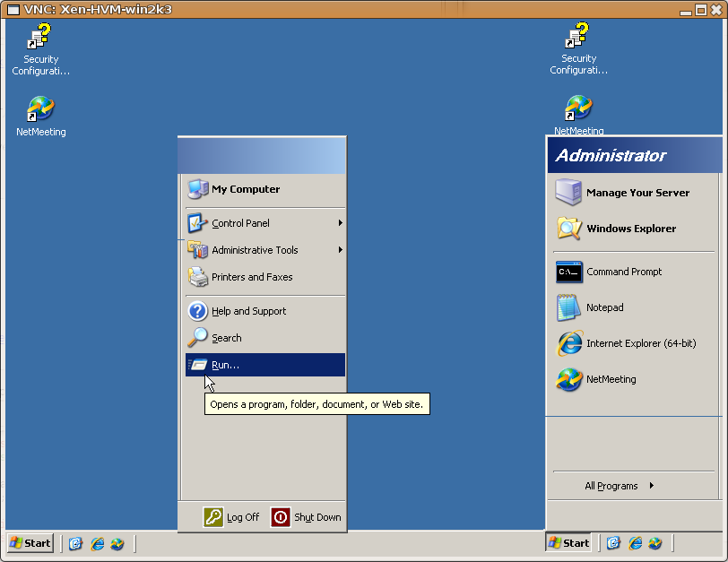Screen dimensions: 728x562
Task: Click the Search magnifier icon
Action: click(x=197, y=338)
